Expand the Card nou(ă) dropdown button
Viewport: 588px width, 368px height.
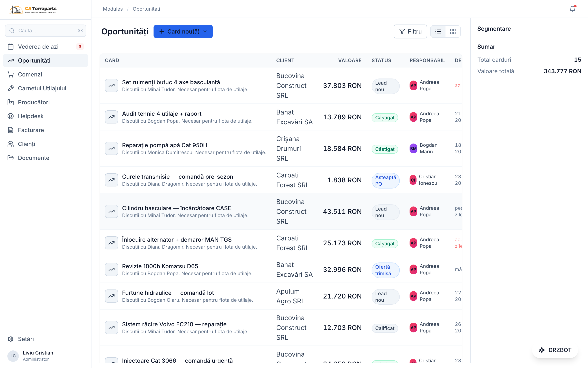point(183,31)
